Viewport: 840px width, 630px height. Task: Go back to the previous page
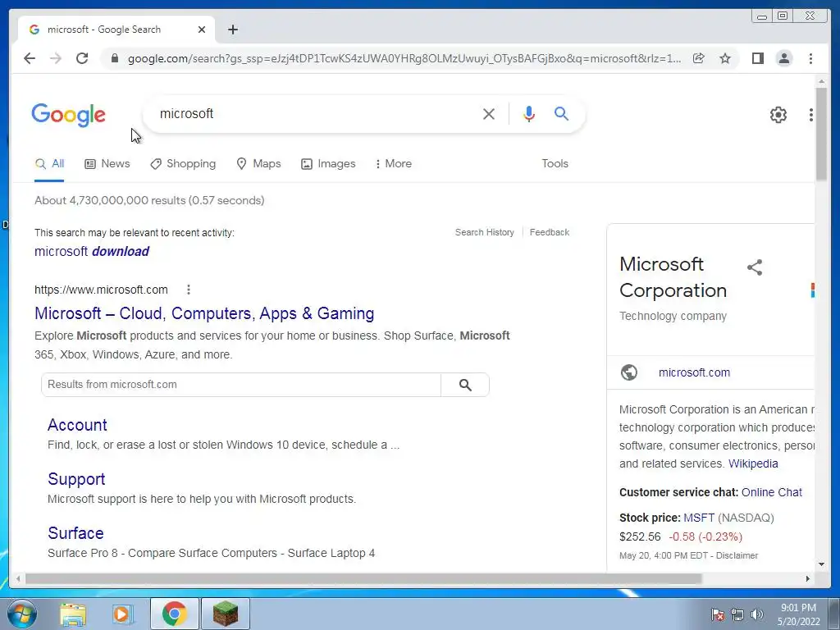[x=30, y=58]
